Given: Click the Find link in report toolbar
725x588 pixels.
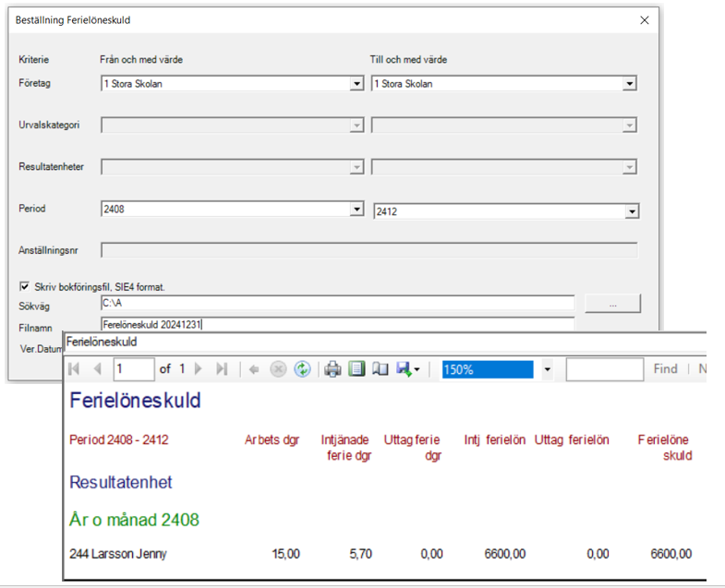Looking at the screenshot, I should pyautogui.click(x=665, y=369).
